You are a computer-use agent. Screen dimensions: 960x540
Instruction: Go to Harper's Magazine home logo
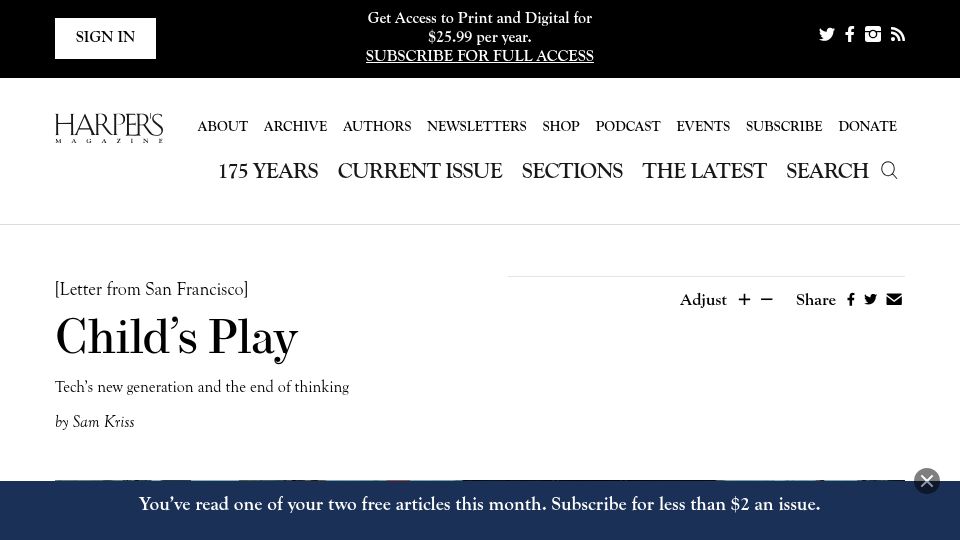click(109, 128)
